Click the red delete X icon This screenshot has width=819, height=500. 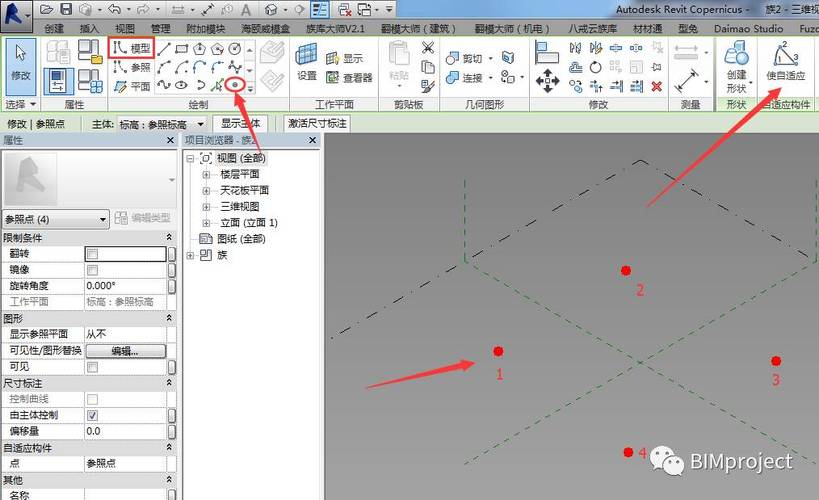656,87
